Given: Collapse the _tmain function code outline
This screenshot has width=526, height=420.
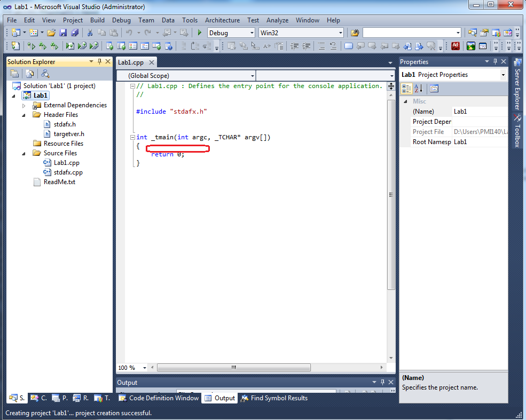Looking at the screenshot, I should (131, 137).
